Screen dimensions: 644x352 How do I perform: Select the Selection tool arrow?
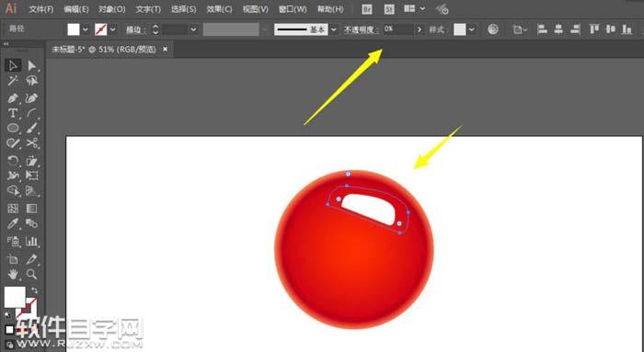coord(13,65)
